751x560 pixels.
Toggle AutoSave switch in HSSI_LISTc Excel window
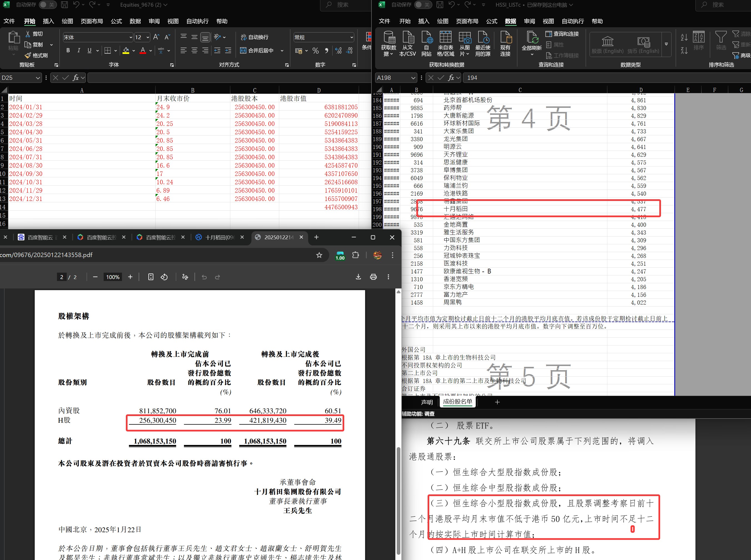[x=423, y=5]
